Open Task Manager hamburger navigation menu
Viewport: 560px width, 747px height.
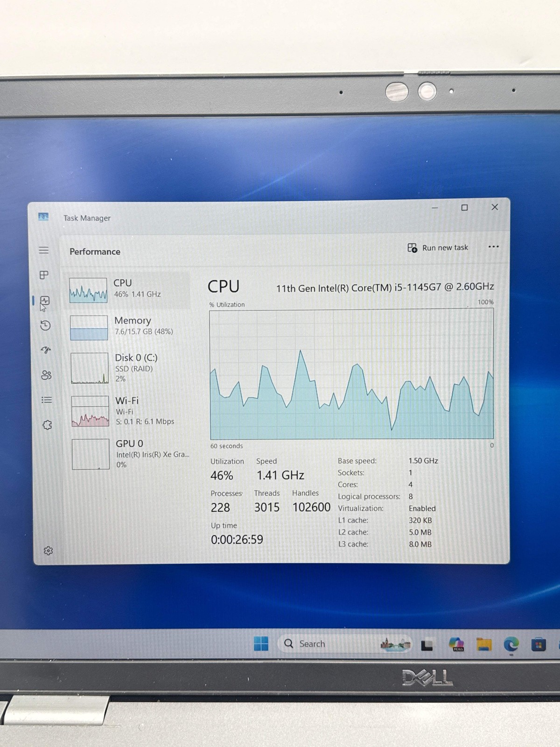pos(44,250)
